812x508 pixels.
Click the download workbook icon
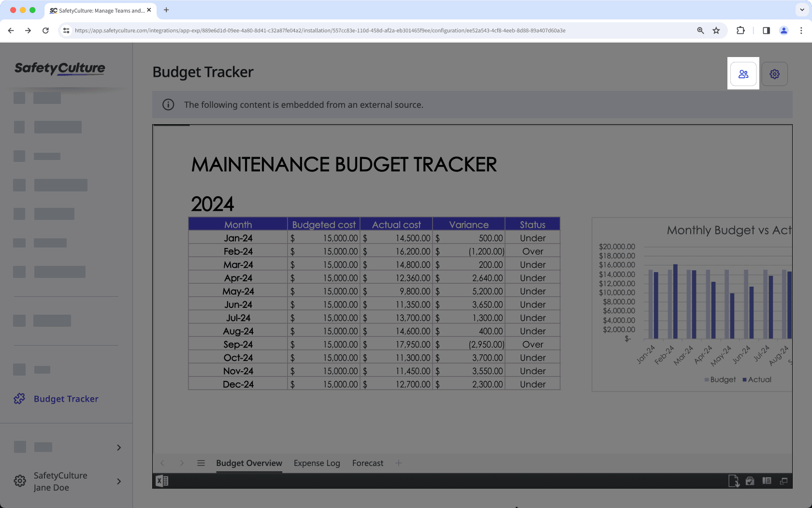click(x=733, y=481)
